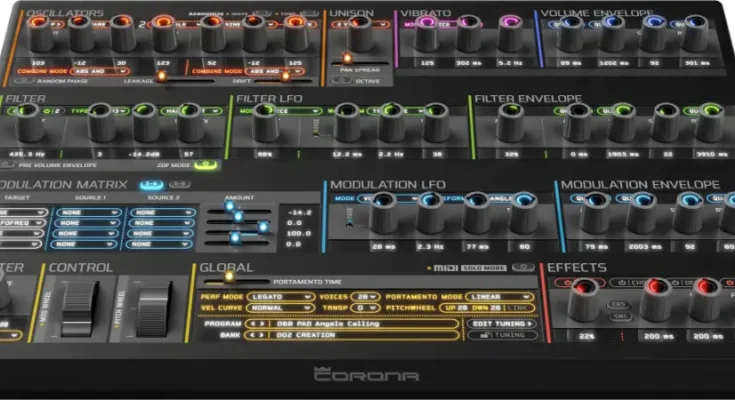Screen dimensions: 735x400
Task: Enable the Unison Octave switch
Action: (x=341, y=80)
